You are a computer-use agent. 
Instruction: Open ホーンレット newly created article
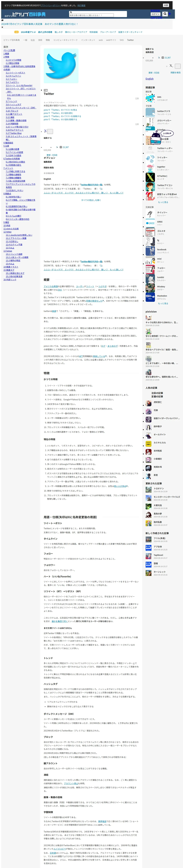159,572
